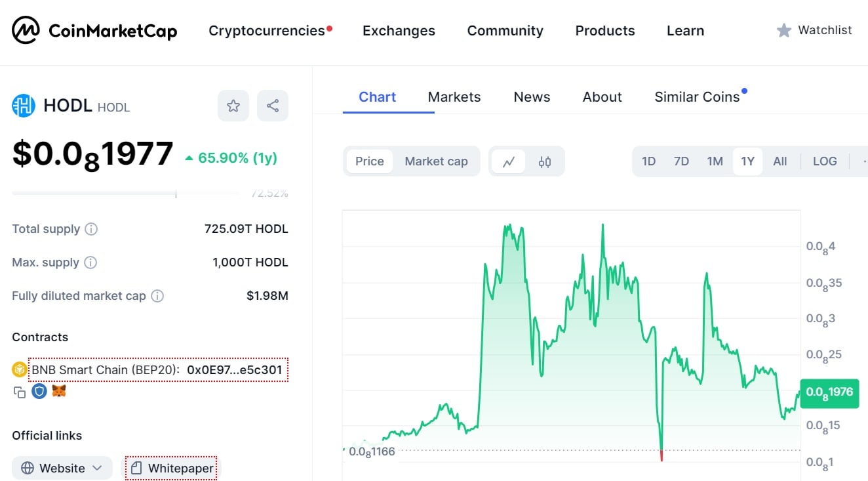Select the Price toggle above the chart
Viewport: 868px width, 481px height.
pos(369,161)
